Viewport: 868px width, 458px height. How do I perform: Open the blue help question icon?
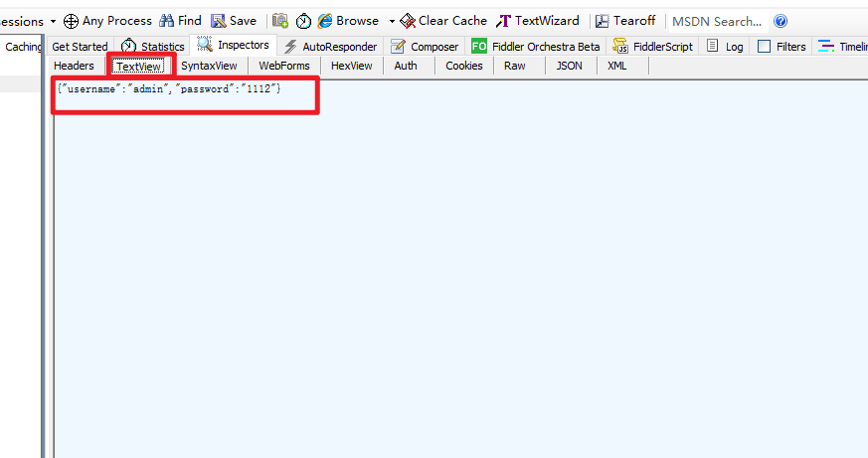781,21
